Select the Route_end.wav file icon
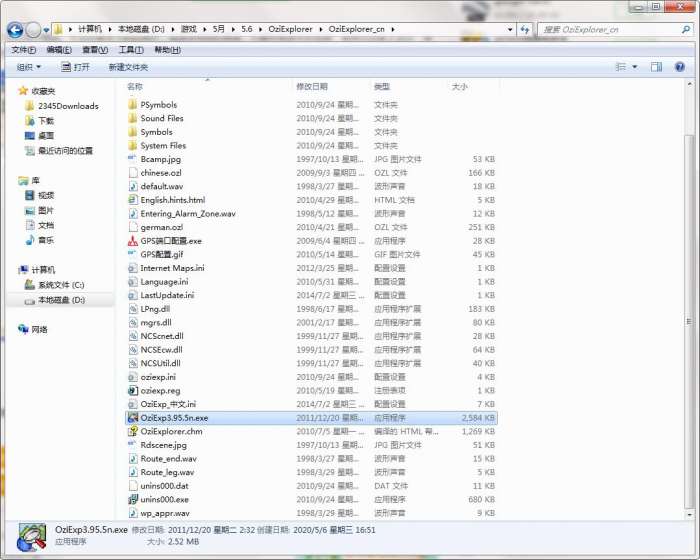Screen dimensions: 700x560 133,458
